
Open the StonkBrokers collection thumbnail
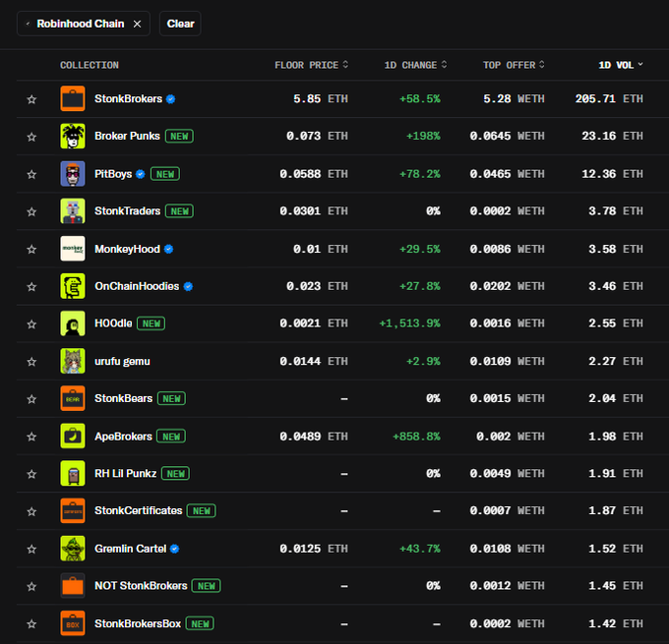click(73, 98)
